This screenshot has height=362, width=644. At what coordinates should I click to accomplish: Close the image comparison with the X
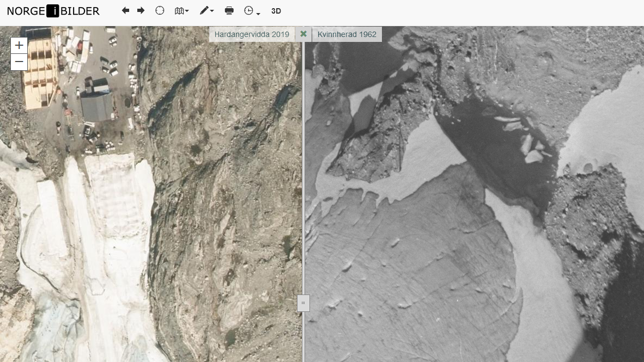tap(303, 34)
